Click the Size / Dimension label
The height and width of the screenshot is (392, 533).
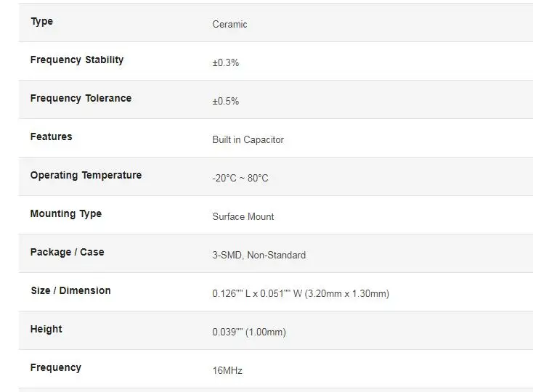(x=70, y=291)
